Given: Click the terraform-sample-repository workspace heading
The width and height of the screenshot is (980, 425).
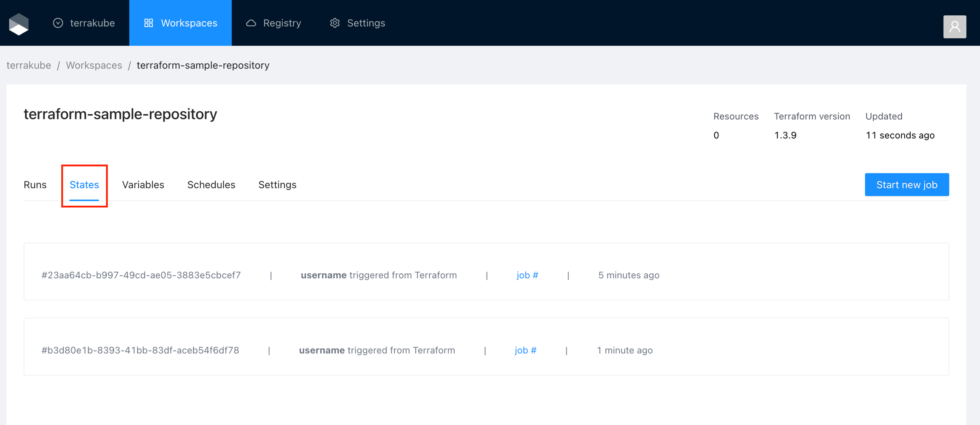Looking at the screenshot, I should [120, 114].
